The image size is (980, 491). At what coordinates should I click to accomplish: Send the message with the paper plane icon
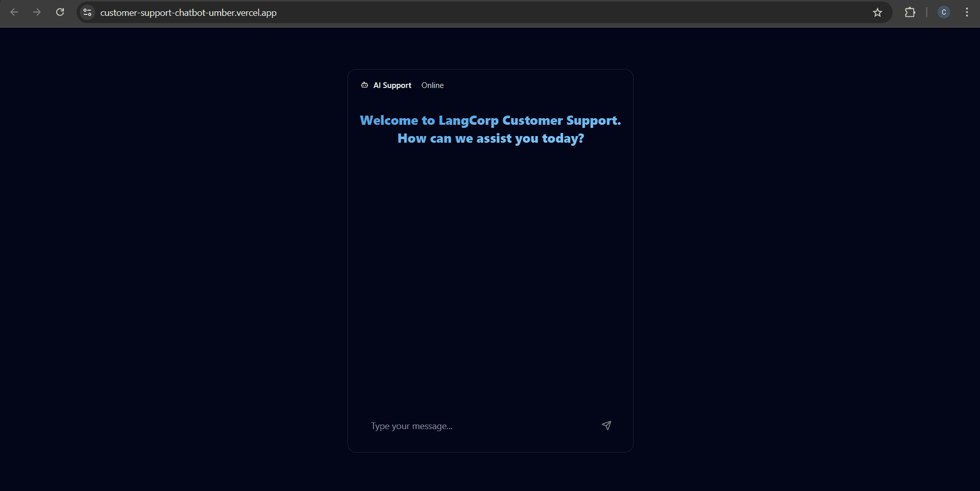tap(606, 426)
